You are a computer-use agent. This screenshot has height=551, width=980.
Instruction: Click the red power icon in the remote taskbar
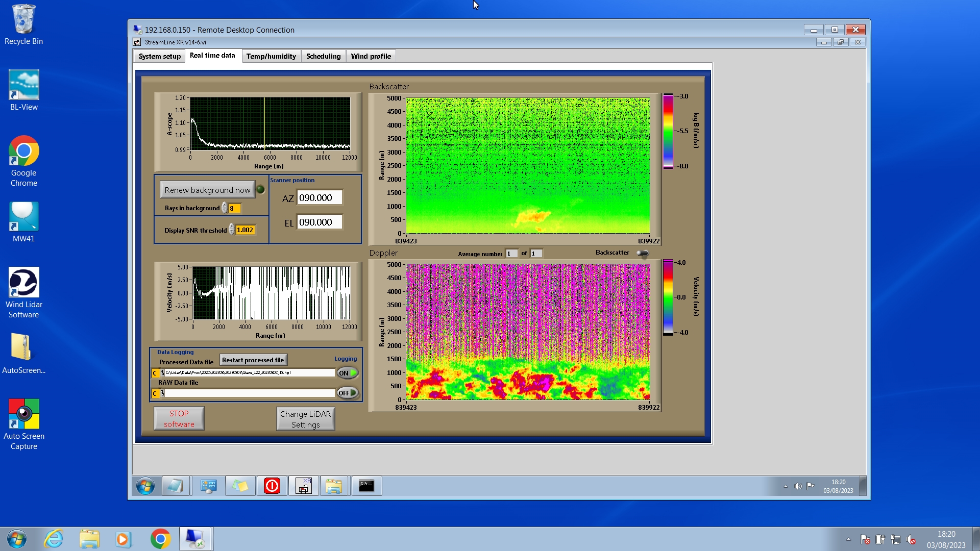click(x=272, y=486)
